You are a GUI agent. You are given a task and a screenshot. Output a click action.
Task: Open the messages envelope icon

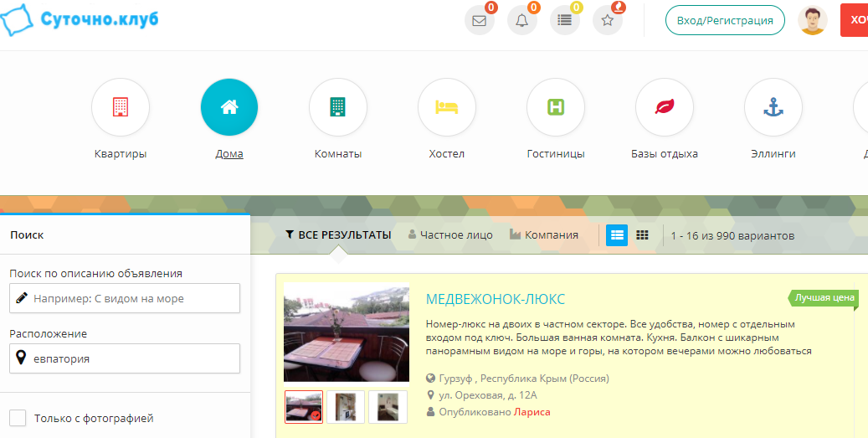click(479, 20)
